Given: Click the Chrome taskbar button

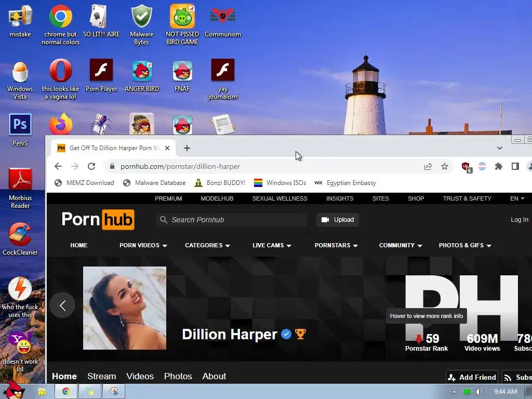Looking at the screenshot, I should pos(66,392).
